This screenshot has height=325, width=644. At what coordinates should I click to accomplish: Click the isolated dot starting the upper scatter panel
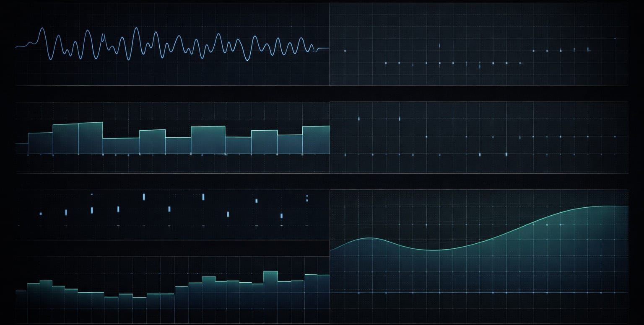pos(345,51)
